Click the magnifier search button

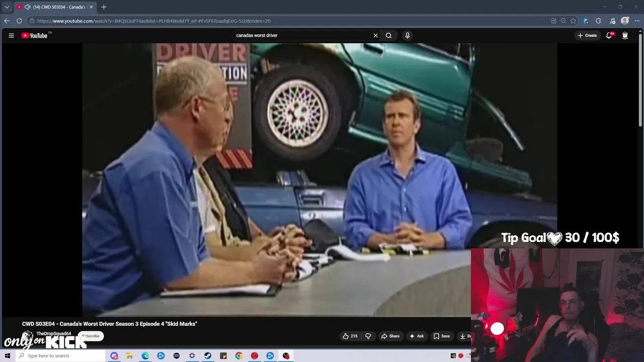388,35
